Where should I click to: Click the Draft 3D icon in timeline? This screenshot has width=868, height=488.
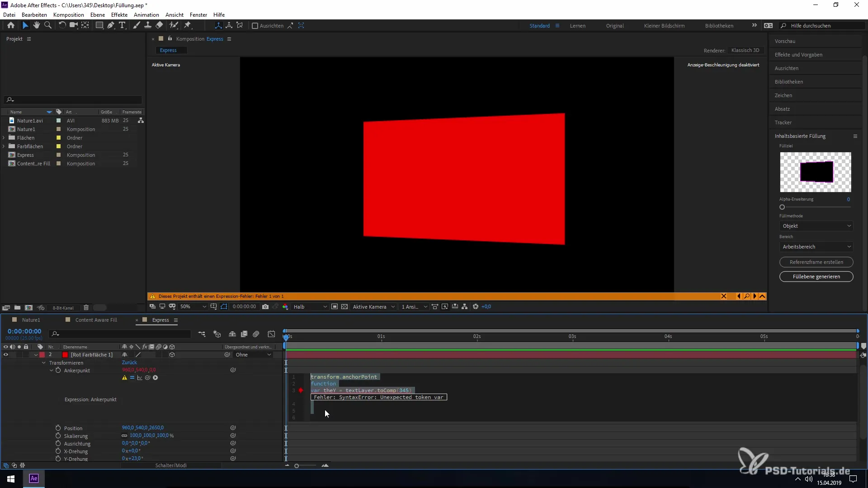pos(217,334)
